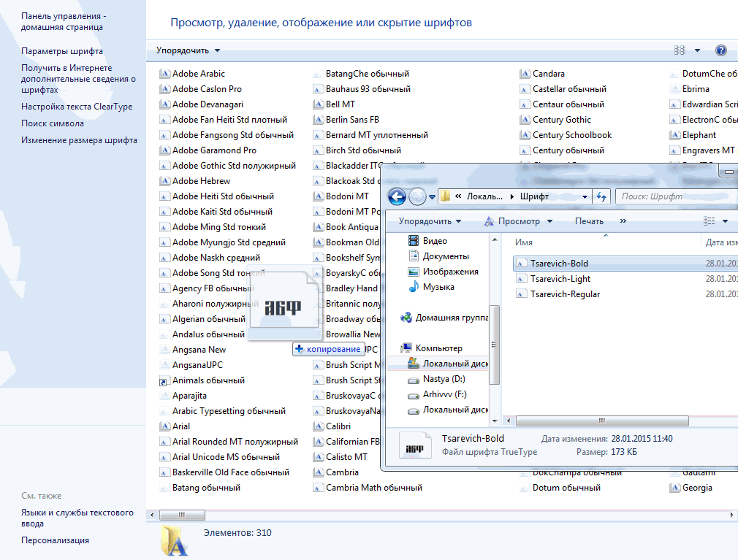Select the Elephant font icon
738x560 pixels.
pyautogui.click(x=674, y=135)
